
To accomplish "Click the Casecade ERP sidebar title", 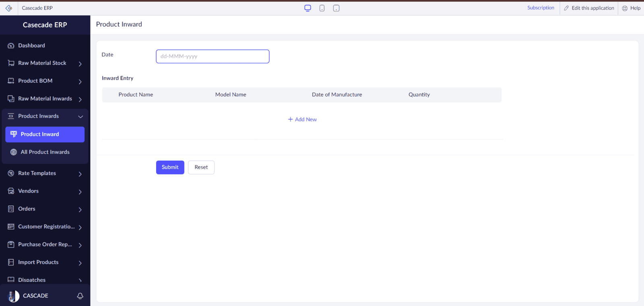I will [x=45, y=25].
